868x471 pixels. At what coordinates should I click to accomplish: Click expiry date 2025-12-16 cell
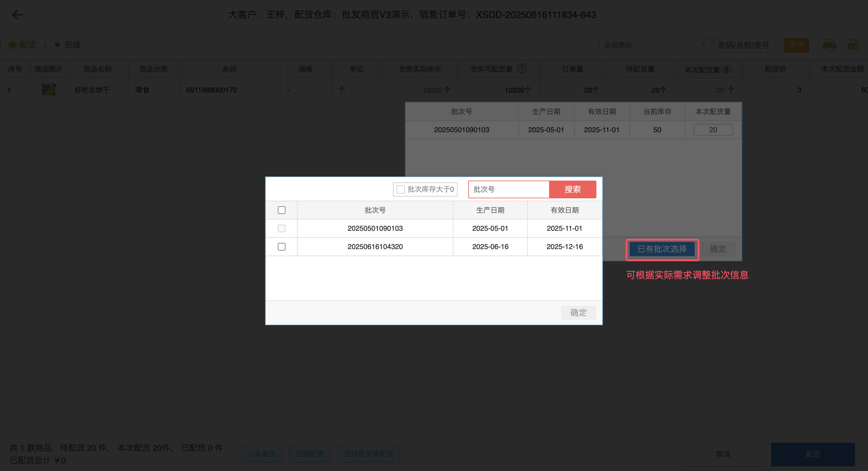(564, 247)
